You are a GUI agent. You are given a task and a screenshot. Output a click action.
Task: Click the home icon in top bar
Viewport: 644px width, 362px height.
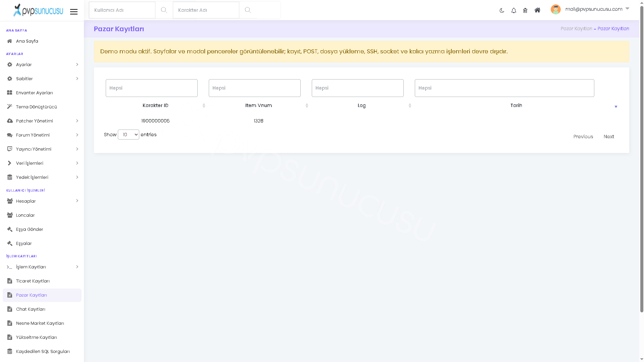537,10
